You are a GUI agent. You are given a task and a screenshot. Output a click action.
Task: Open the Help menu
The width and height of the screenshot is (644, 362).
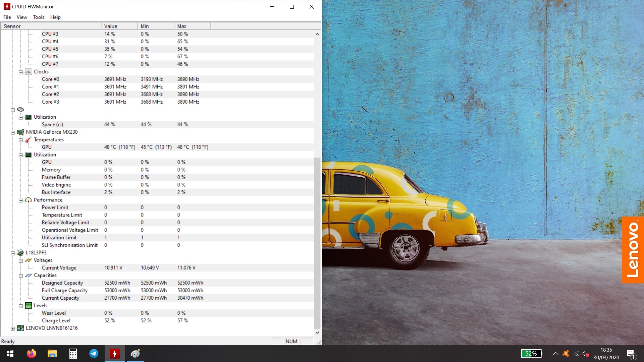coord(55,17)
